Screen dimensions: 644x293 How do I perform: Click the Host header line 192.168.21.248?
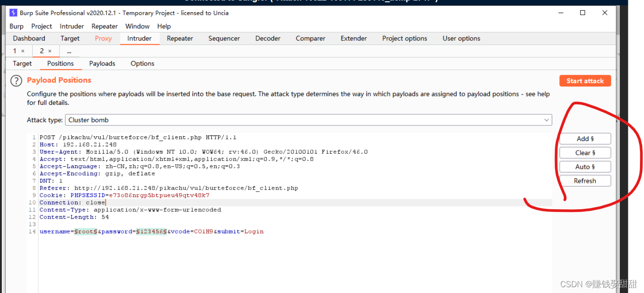coord(78,145)
